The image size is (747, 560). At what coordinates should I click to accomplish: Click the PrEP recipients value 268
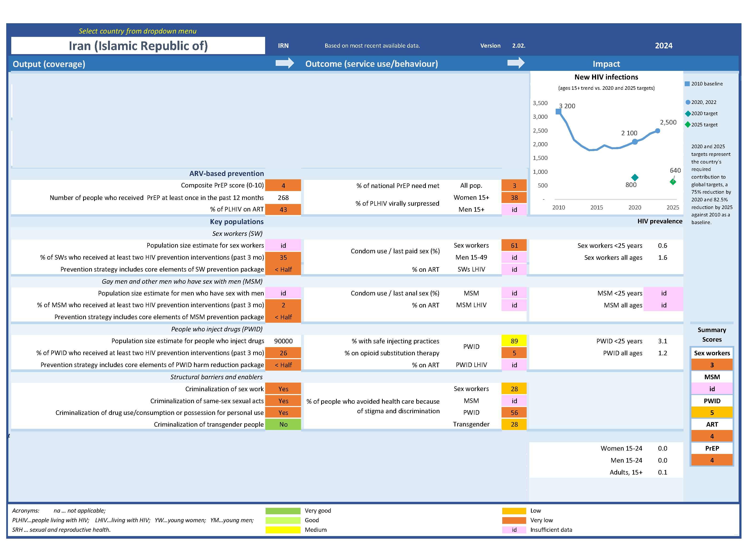click(283, 198)
